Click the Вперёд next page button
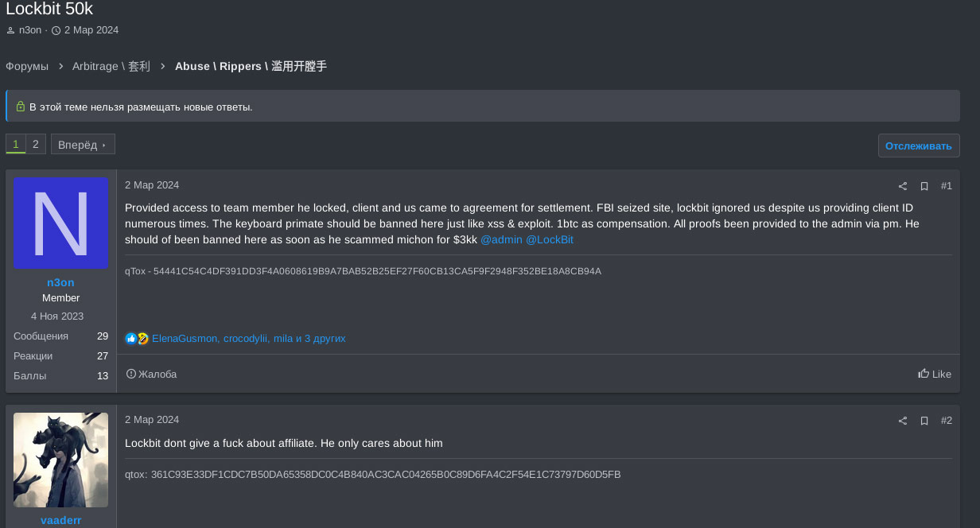 pyautogui.click(x=83, y=145)
